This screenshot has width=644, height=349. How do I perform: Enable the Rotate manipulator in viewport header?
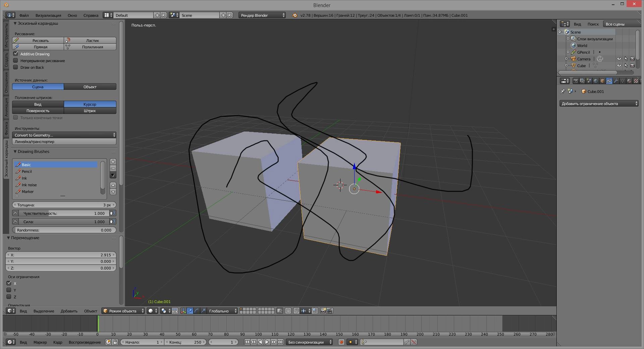click(197, 311)
